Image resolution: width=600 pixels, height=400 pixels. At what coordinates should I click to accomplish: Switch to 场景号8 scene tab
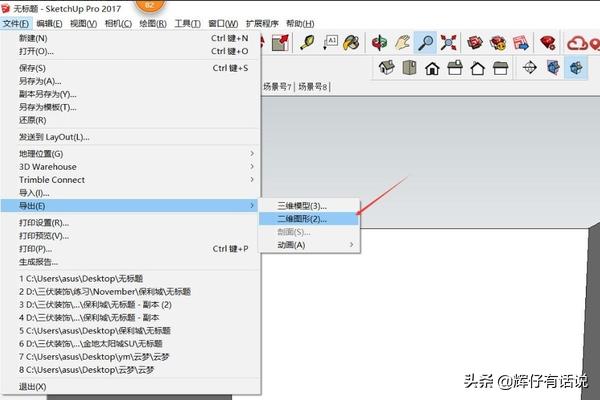[313, 88]
